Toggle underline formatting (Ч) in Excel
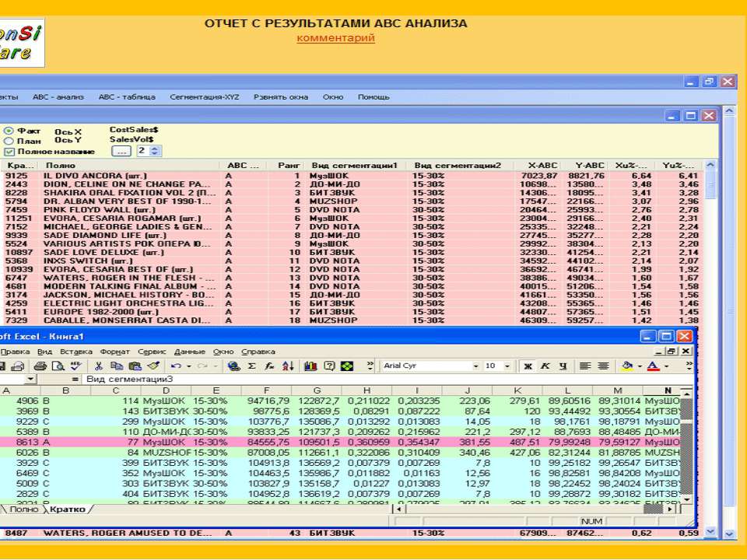Image resolution: width=747 pixels, height=560 pixels. (x=563, y=366)
